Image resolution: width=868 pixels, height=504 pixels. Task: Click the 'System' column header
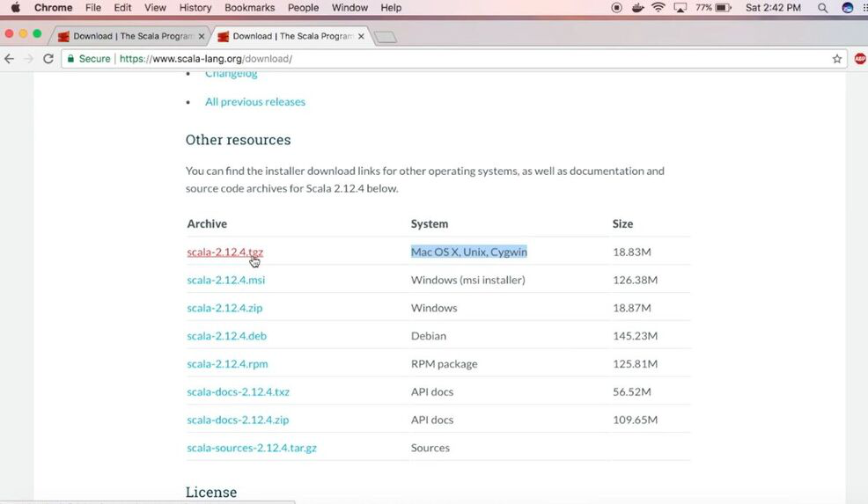430,223
